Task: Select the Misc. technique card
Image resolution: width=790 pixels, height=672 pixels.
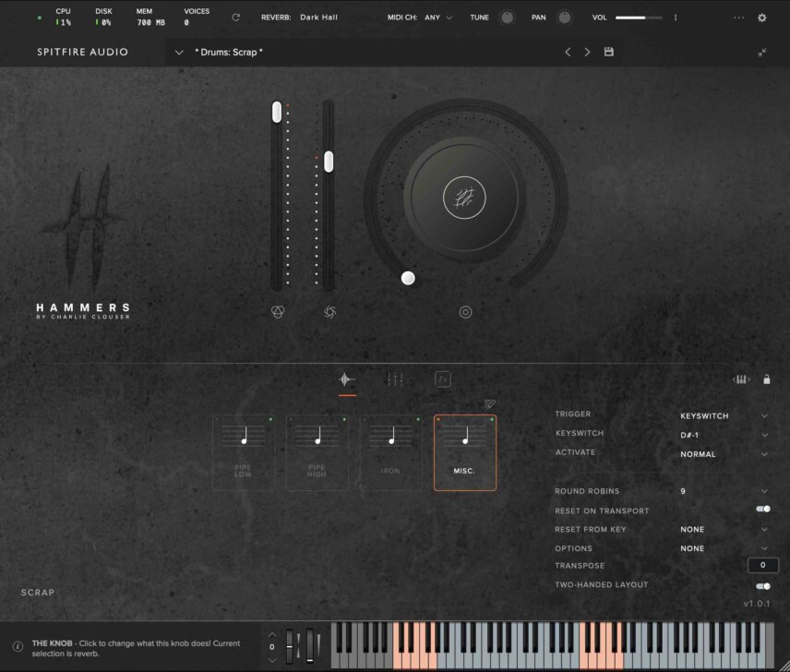Action: click(465, 452)
